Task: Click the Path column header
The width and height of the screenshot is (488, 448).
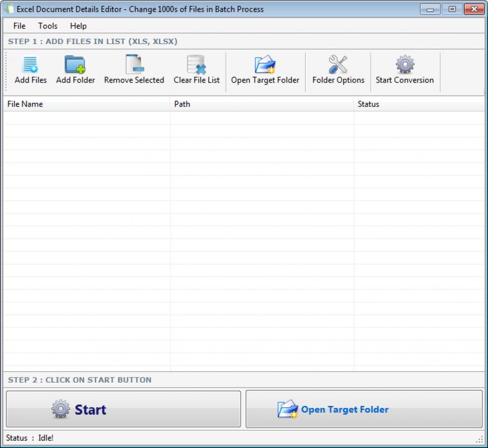Action: point(262,104)
